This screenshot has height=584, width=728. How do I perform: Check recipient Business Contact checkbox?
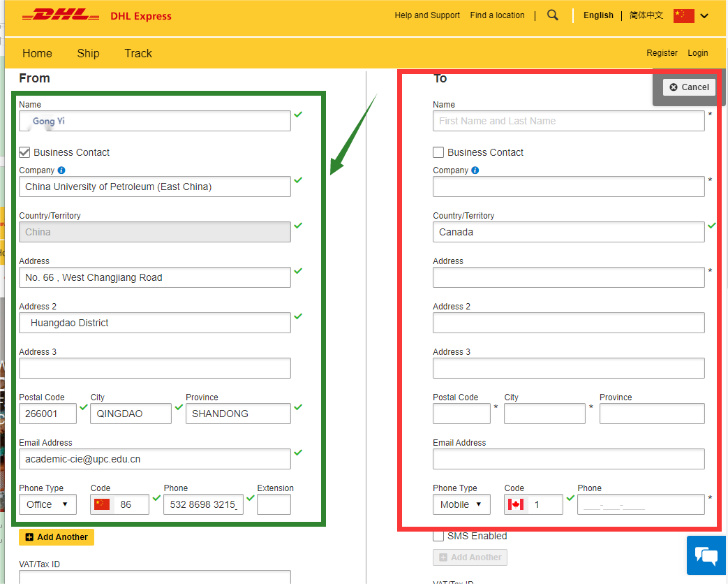click(438, 152)
